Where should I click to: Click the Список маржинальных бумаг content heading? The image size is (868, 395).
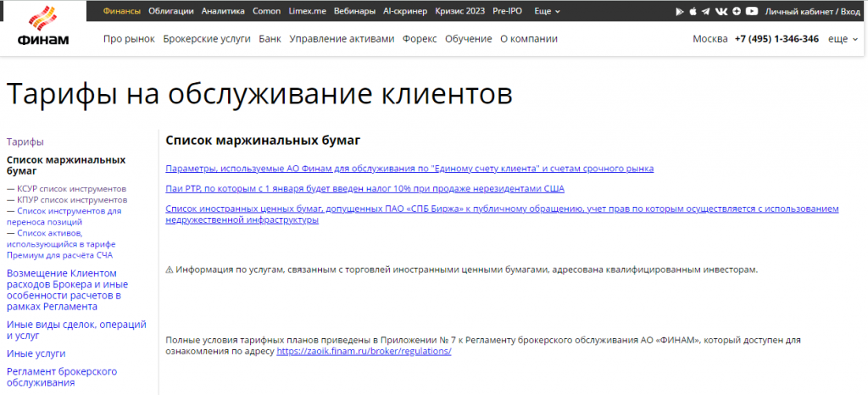pos(263,141)
